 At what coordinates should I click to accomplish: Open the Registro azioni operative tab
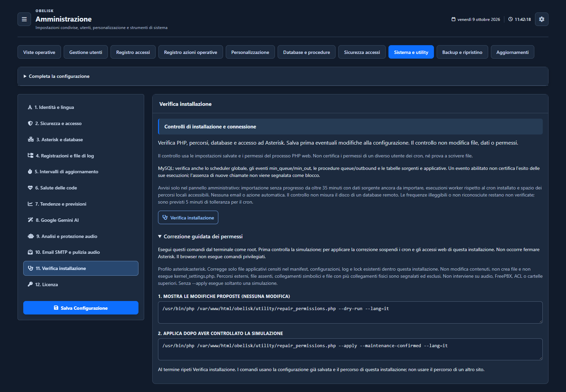(191, 52)
